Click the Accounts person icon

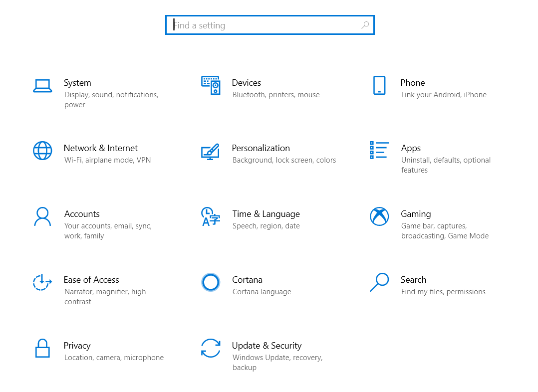pyautogui.click(x=42, y=216)
